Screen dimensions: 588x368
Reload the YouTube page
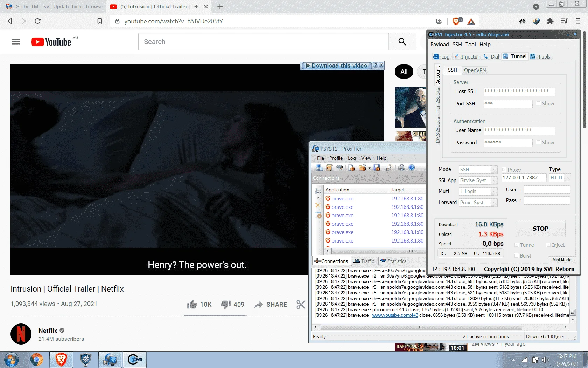click(x=38, y=21)
